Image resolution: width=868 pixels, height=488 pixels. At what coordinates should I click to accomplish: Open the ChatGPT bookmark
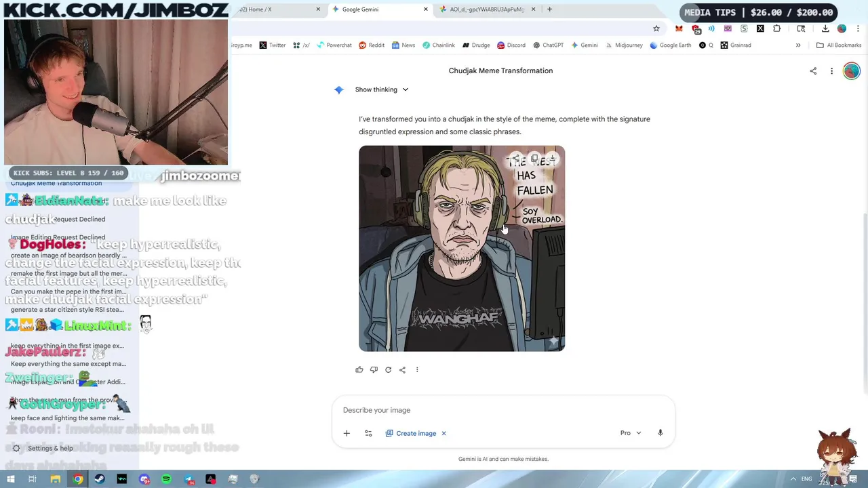pos(548,45)
